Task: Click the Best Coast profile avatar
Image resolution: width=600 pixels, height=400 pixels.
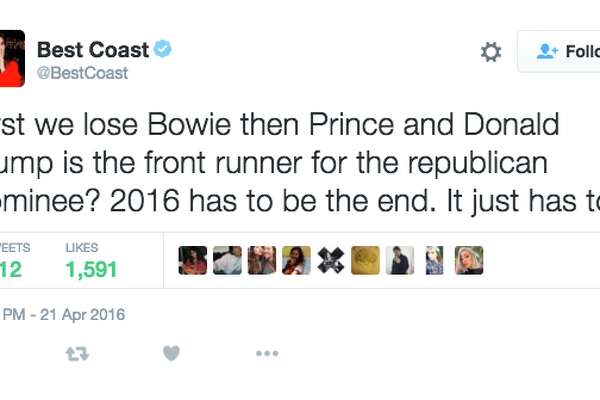Action: (12, 58)
